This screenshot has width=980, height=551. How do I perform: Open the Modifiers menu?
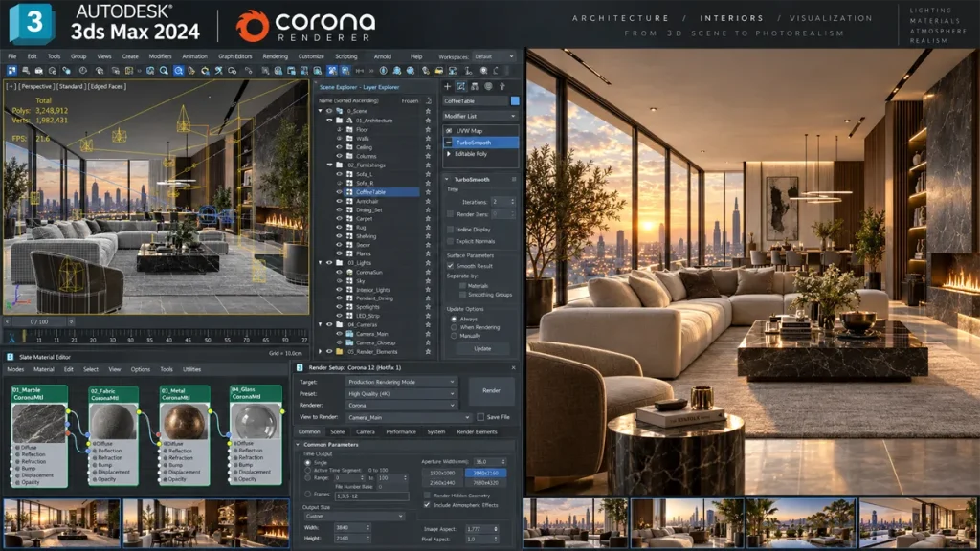pyautogui.click(x=160, y=56)
